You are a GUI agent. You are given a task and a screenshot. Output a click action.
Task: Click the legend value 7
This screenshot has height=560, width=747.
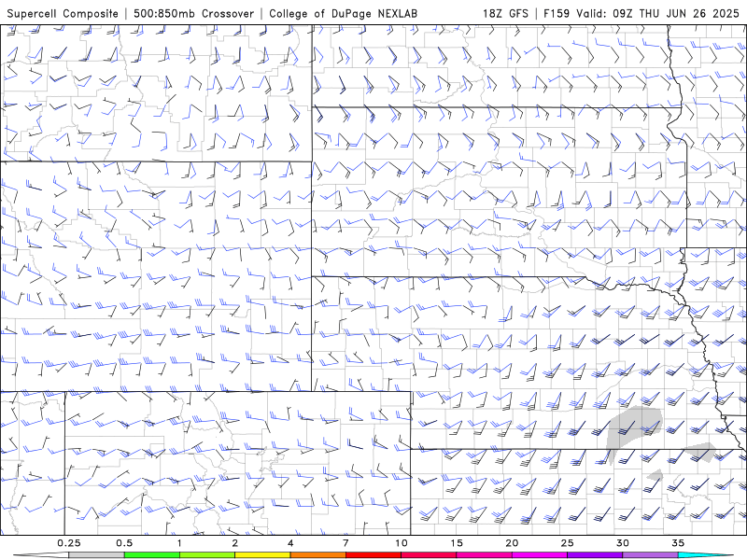345,543
